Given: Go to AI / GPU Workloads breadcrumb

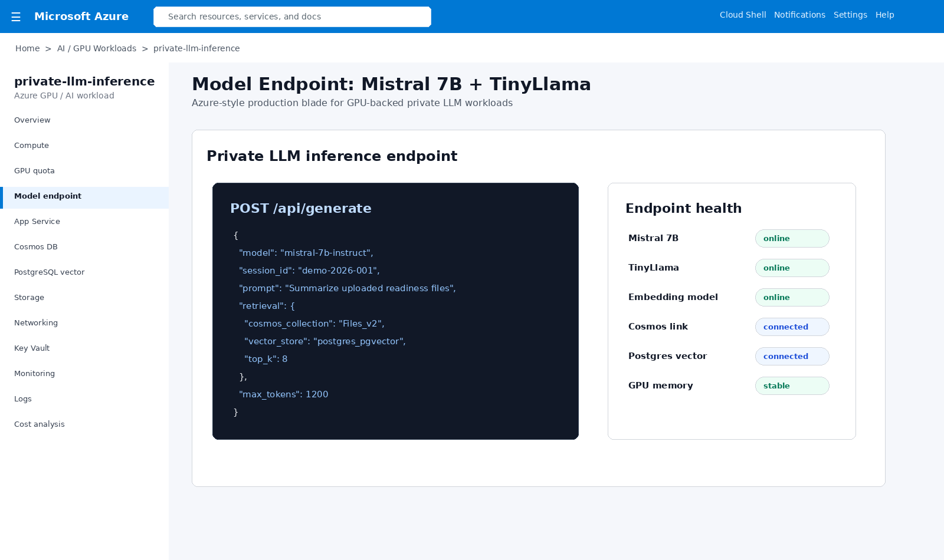Looking at the screenshot, I should tap(97, 48).
